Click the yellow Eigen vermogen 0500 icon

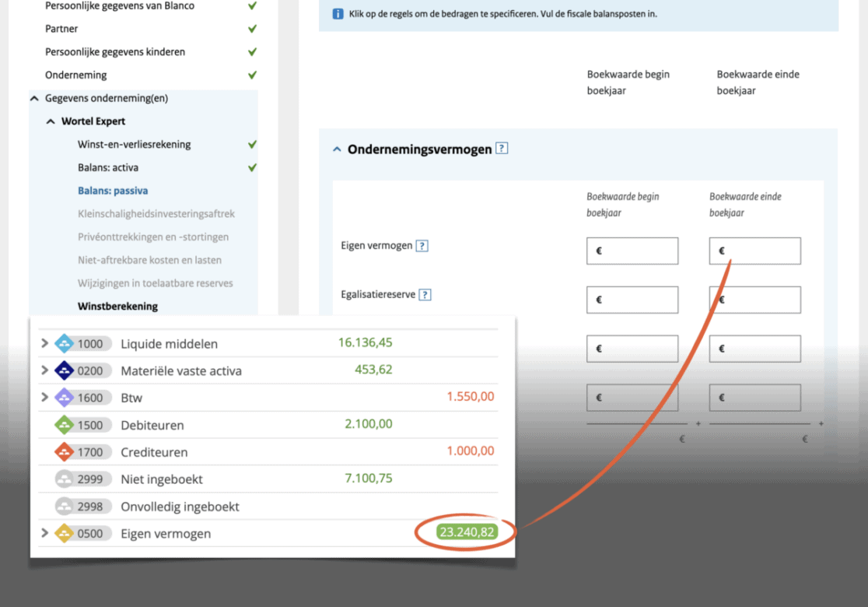65,533
